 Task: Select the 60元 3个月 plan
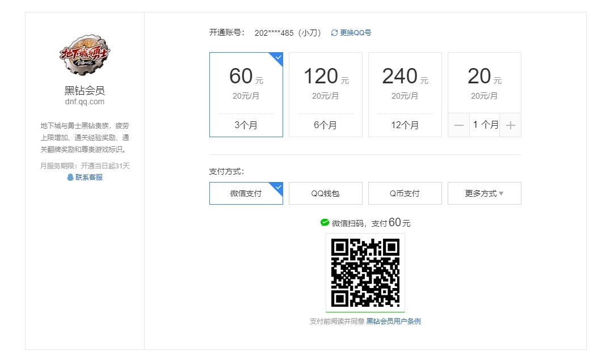click(246, 95)
